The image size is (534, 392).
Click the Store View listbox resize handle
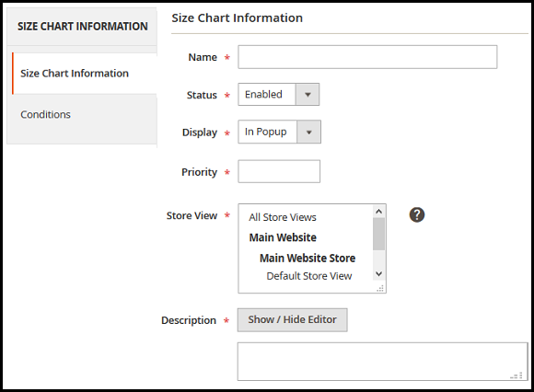[380, 289]
